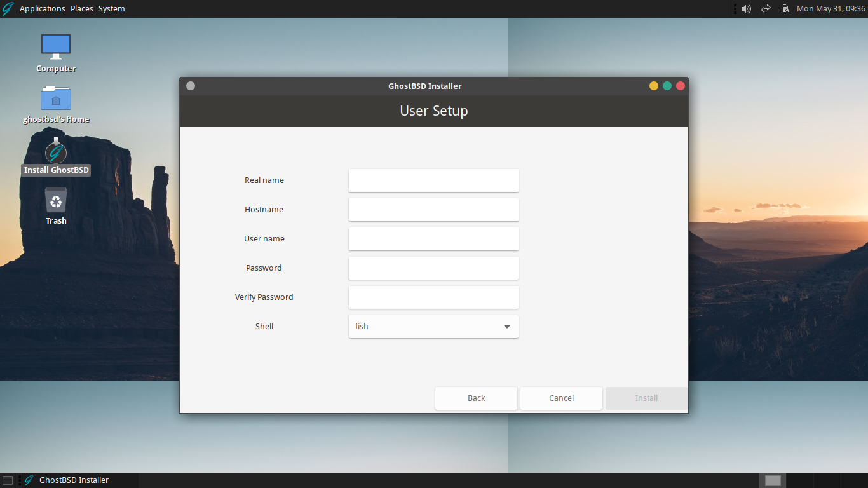
Task: Click the 'Shell' label text
Action: pyautogui.click(x=264, y=327)
